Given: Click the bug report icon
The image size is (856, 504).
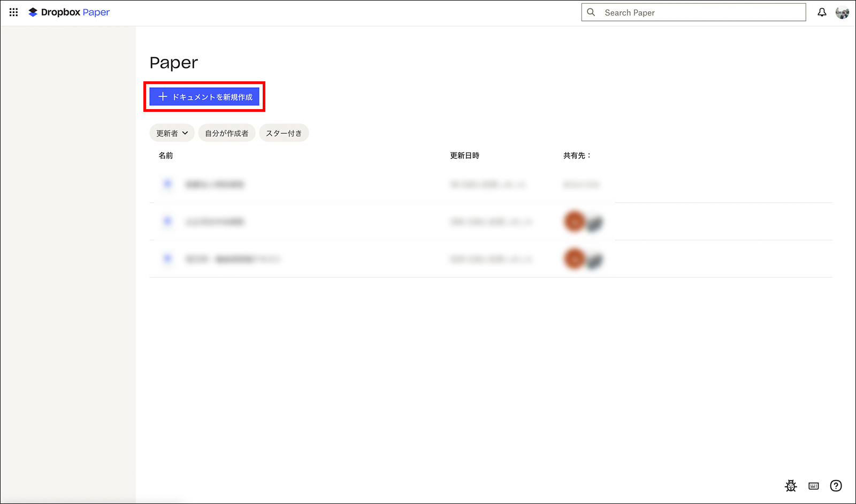Looking at the screenshot, I should [x=791, y=486].
